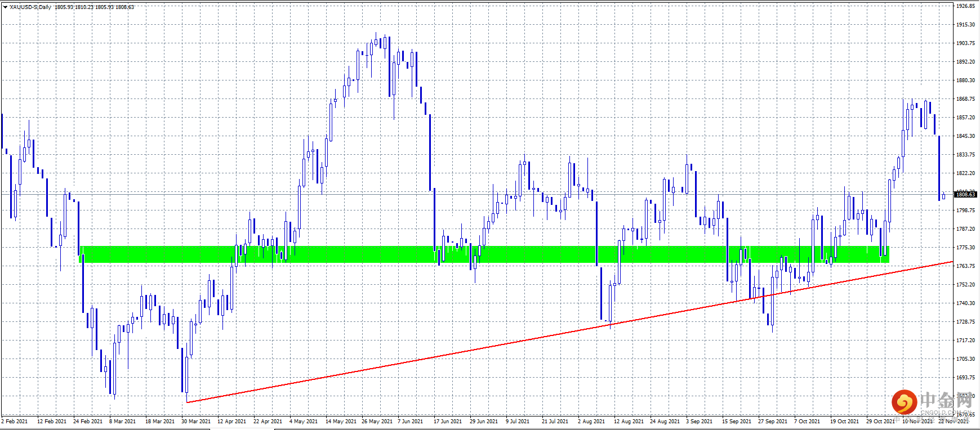Image resolution: width=980 pixels, height=430 pixels.
Task: Click the 18 Mar 2021 date label
Action: (160, 422)
